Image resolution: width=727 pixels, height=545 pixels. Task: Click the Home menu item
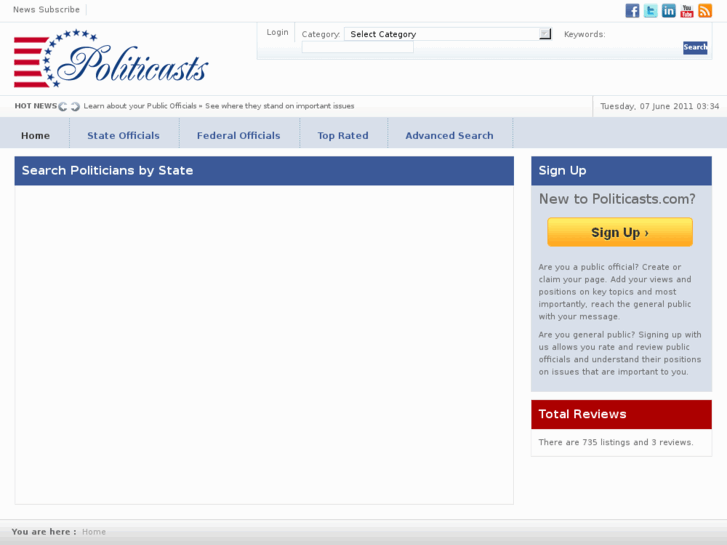(x=35, y=135)
